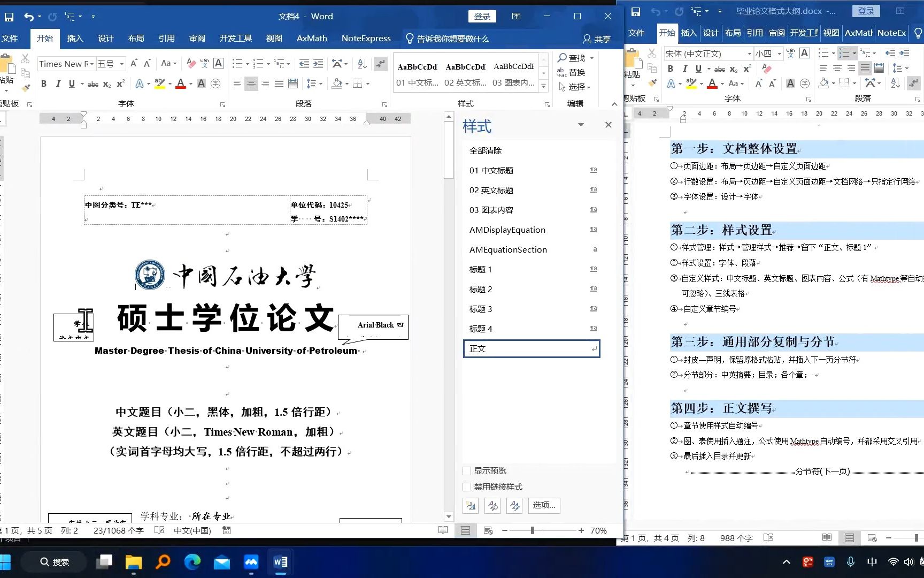
Task: Click the Manage Styles icon
Action: (514, 505)
